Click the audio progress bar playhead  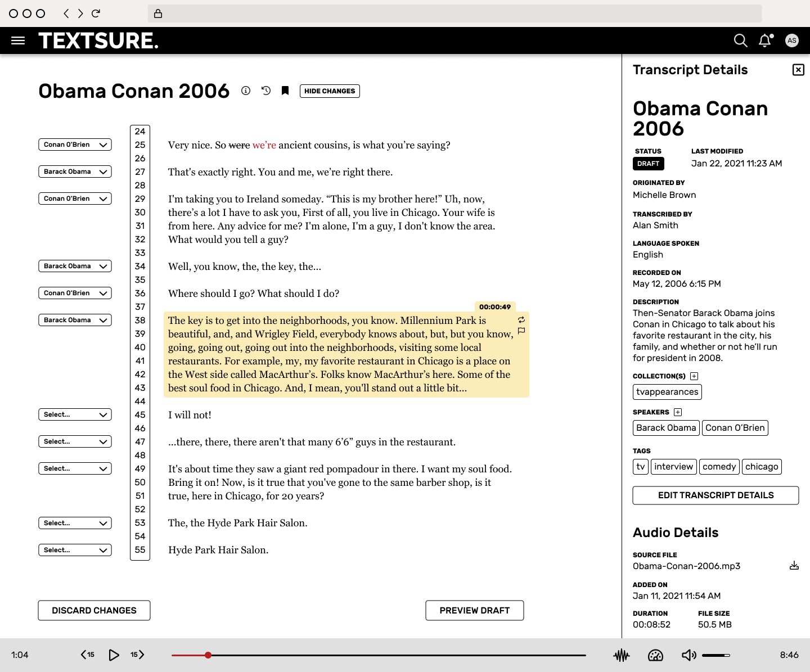208,655
